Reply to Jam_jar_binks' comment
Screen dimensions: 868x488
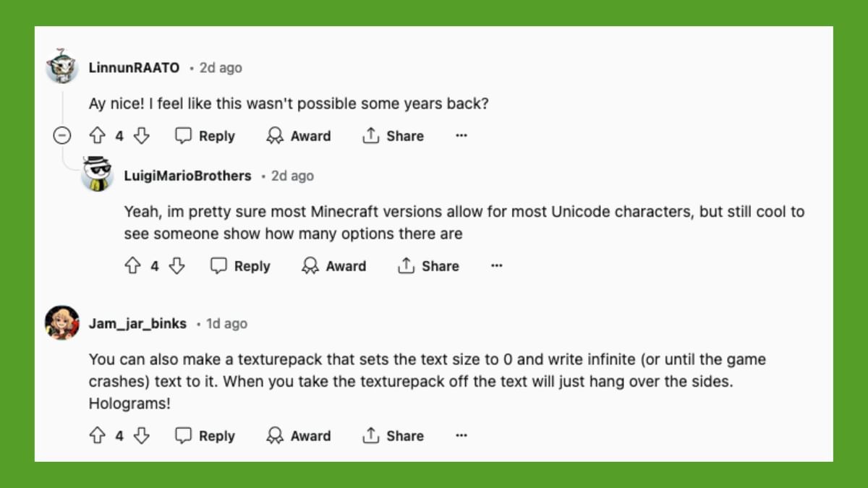click(205, 436)
